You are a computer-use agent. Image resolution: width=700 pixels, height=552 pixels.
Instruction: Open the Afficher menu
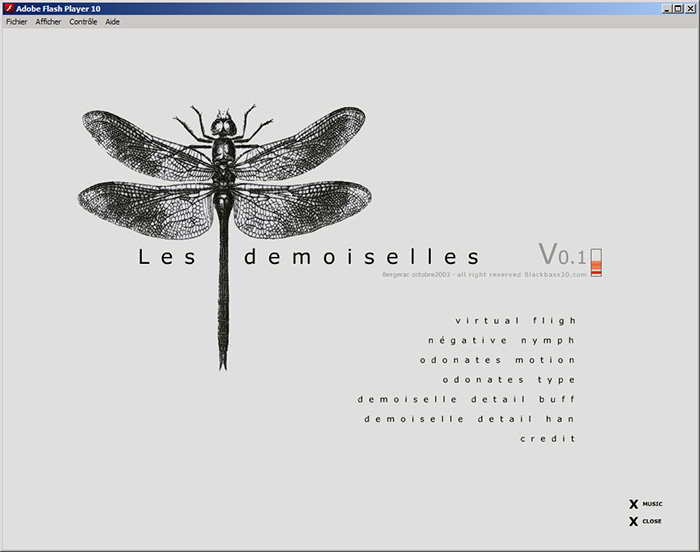(x=48, y=22)
